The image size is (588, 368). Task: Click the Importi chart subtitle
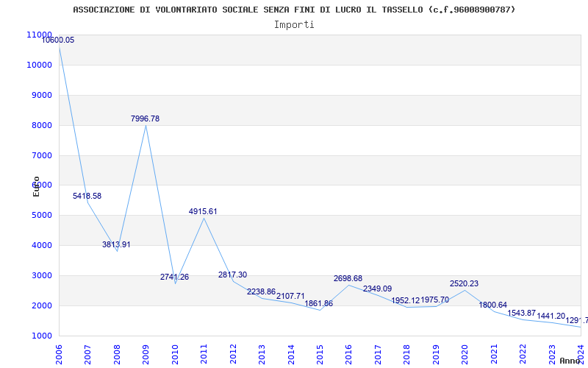294,25
